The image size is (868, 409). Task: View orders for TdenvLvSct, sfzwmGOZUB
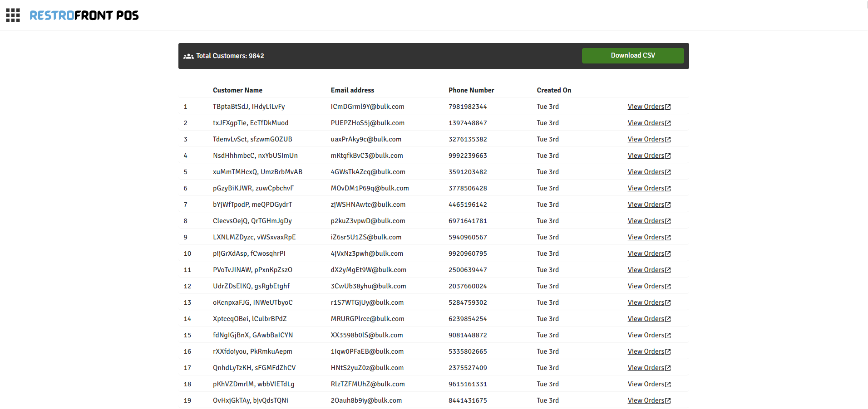(x=649, y=139)
